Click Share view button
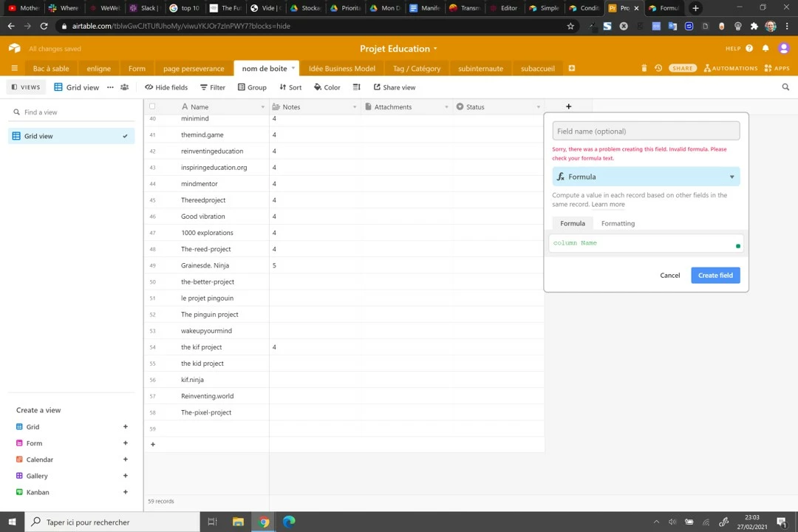This screenshot has height=532, width=798. 395,87
